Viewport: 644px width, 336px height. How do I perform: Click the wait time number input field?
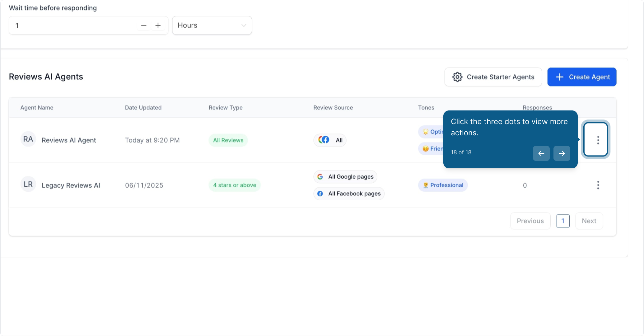click(x=75, y=26)
